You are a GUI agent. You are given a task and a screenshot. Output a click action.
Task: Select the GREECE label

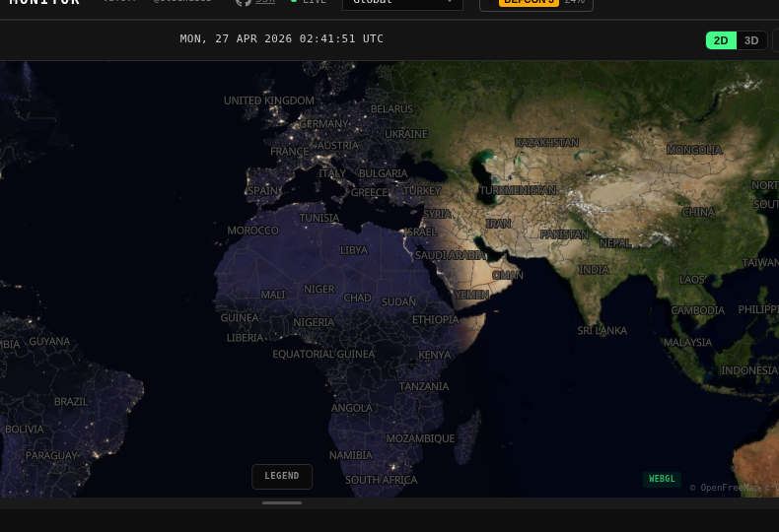click(369, 192)
